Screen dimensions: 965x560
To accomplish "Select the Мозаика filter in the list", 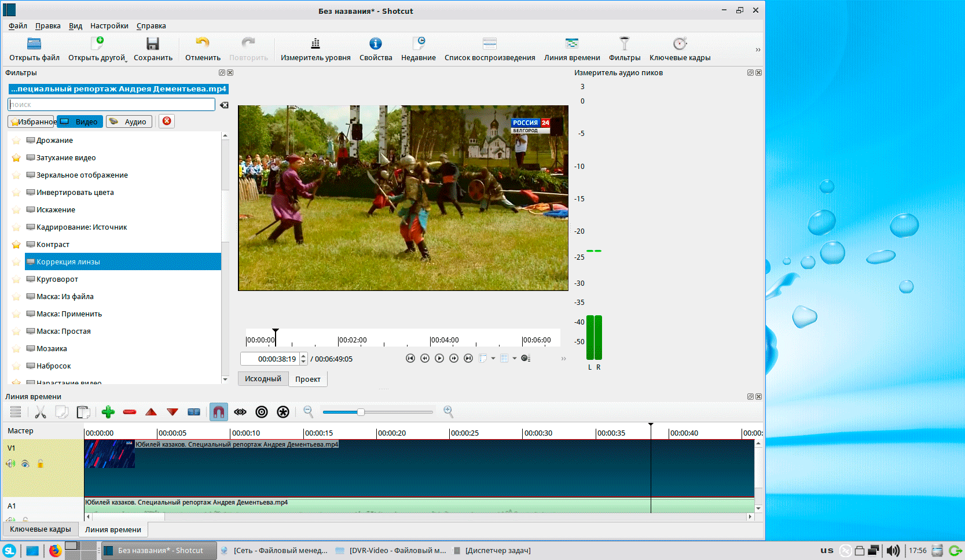I will coord(52,348).
